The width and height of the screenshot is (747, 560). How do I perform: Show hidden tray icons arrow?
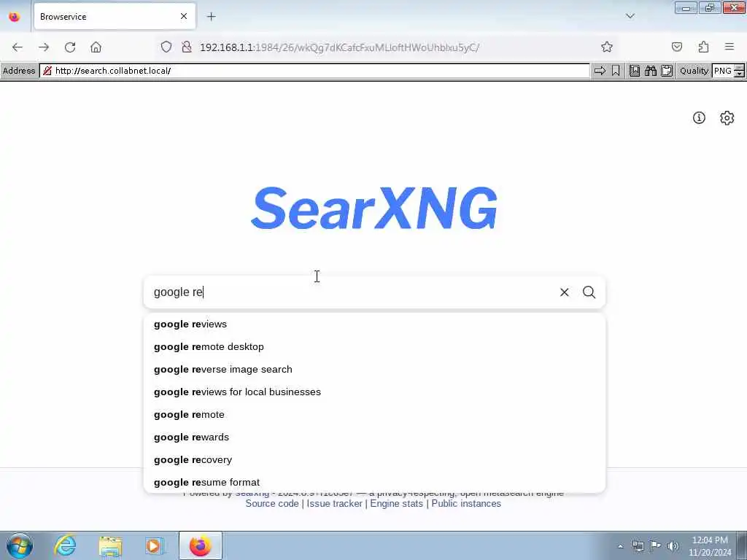[x=620, y=547]
